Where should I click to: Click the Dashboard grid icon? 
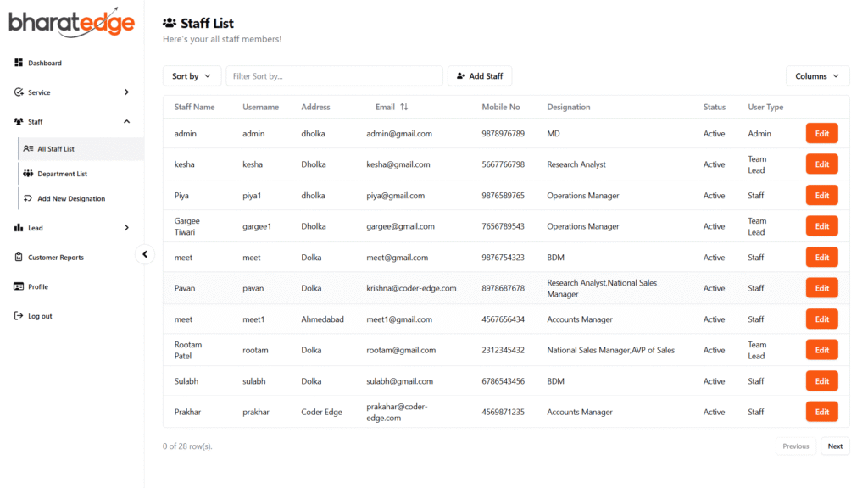pyautogui.click(x=19, y=63)
